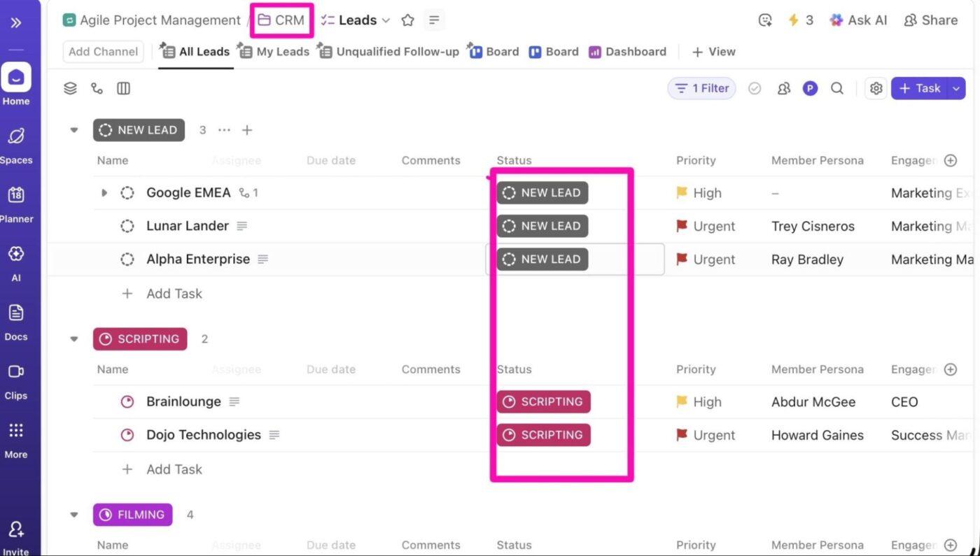Image resolution: width=980 pixels, height=556 pixels.
Task: Open the Leads view dropdown
Action: (386, 20)
